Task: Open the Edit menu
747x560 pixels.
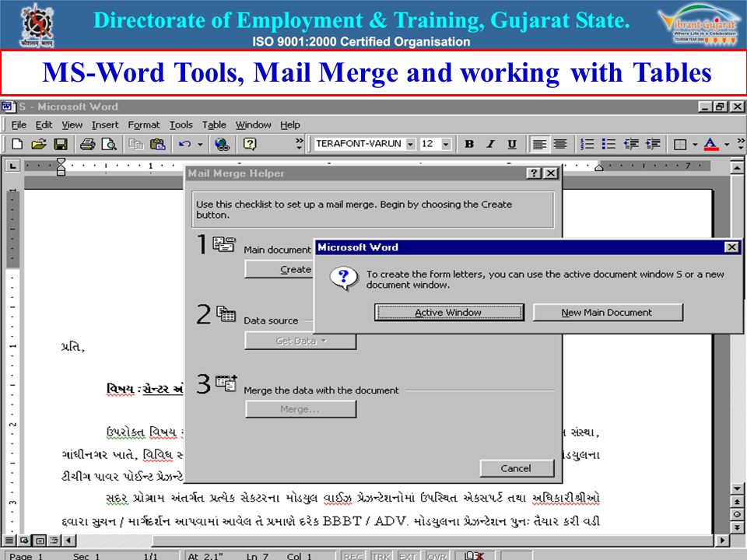Action: pyautogui.click(x=44, y=124)
